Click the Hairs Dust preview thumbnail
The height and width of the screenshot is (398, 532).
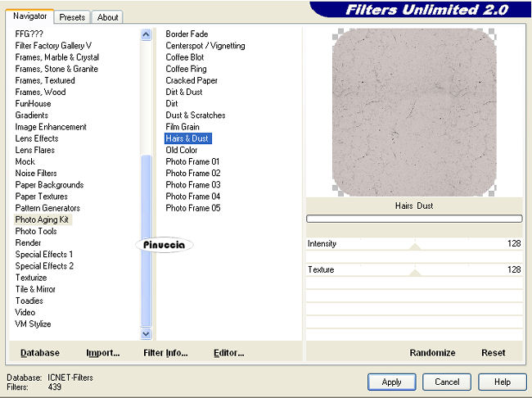click(413, 111)
